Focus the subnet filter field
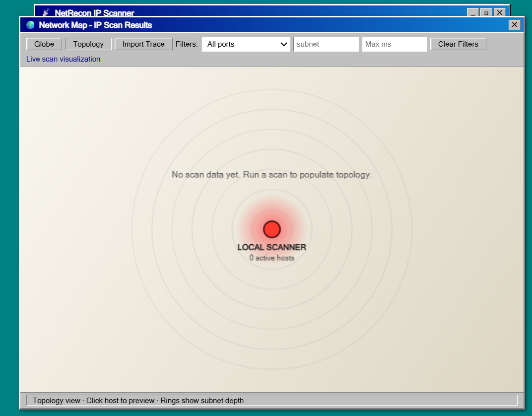 326,44
